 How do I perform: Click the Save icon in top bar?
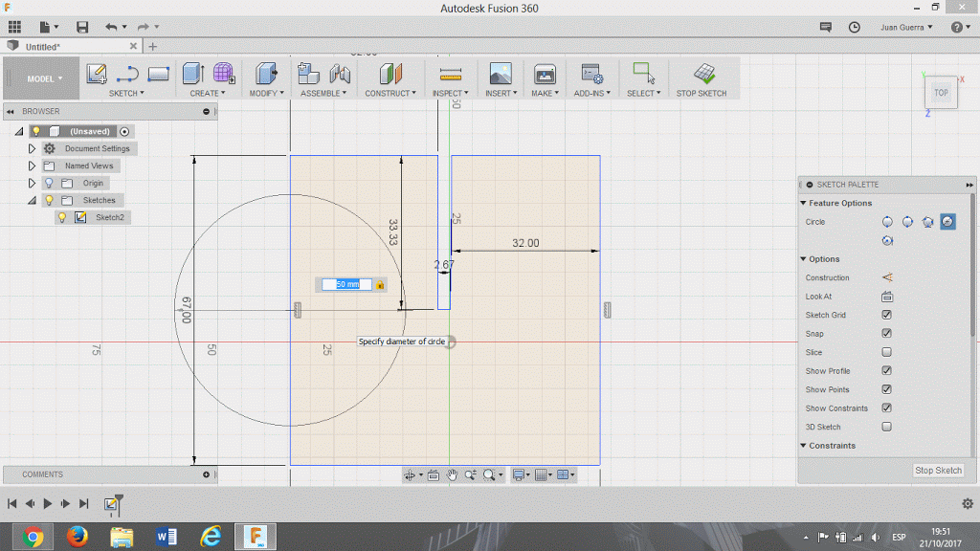click(82, 27)
